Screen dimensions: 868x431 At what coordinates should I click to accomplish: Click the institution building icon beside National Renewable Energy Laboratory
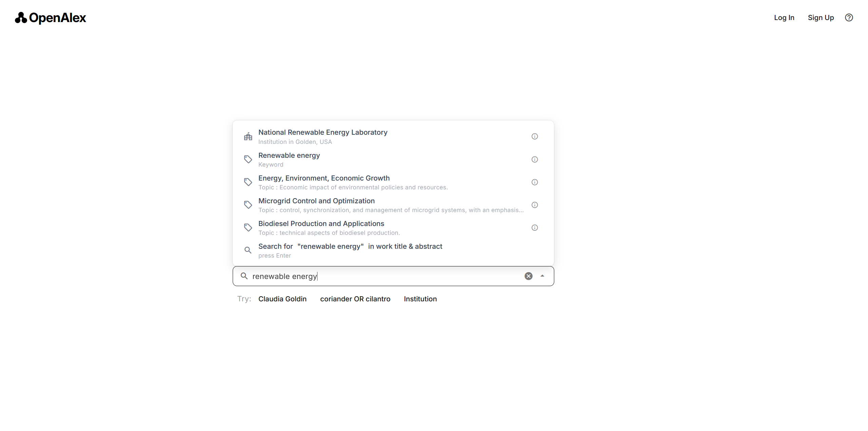click(248, 136)
